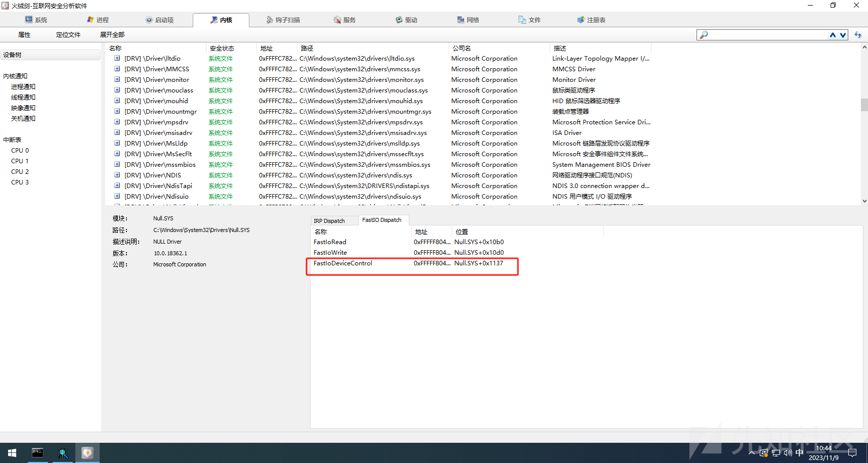Select 内核通知 in the sidebar
Screen dimensions: 868x463
tap(15, 76)
